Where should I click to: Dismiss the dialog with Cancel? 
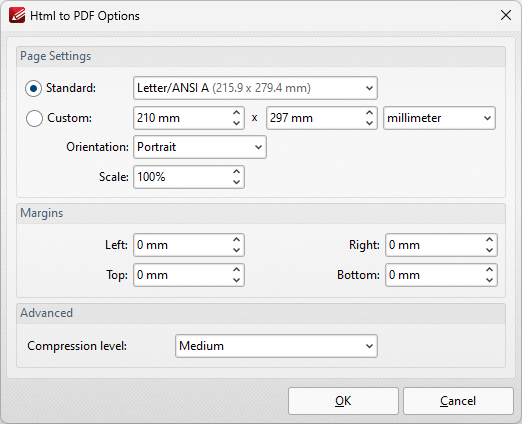coord(458,401)
